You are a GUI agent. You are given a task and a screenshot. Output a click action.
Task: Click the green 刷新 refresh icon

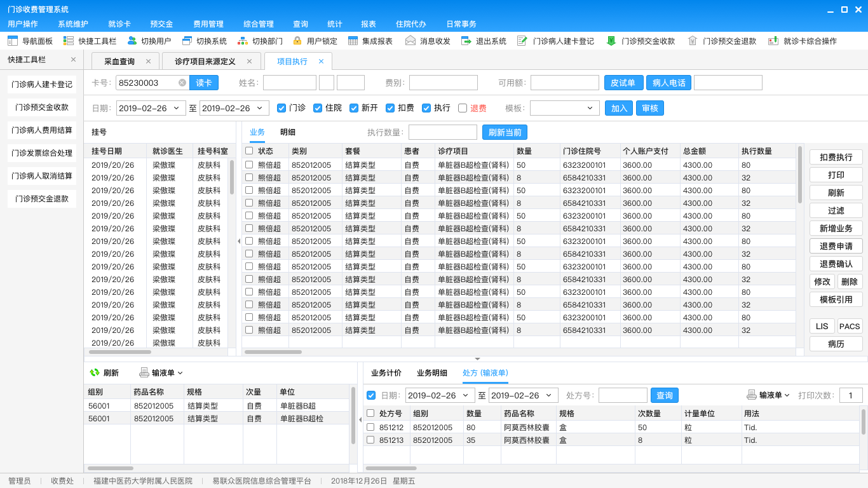(x=95, y=373)
